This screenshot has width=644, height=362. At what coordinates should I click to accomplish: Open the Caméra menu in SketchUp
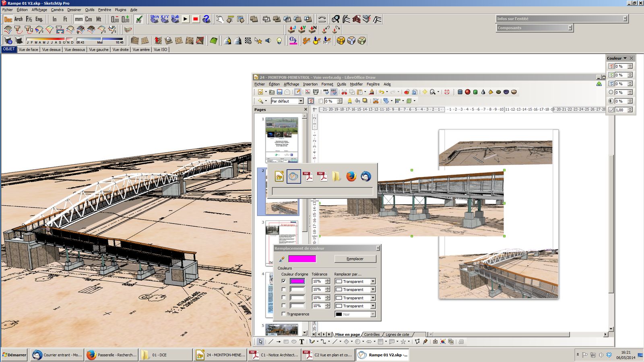point(57,10)
